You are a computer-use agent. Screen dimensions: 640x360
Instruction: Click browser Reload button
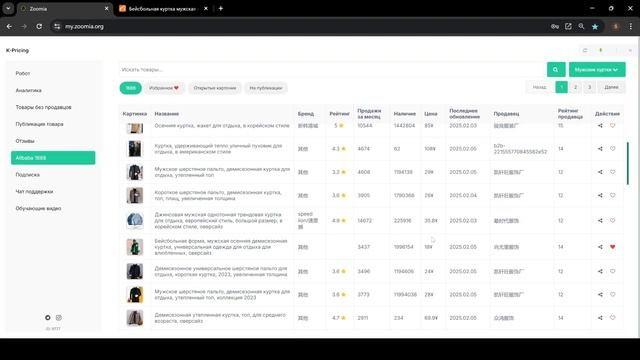[x=39, y=27]
